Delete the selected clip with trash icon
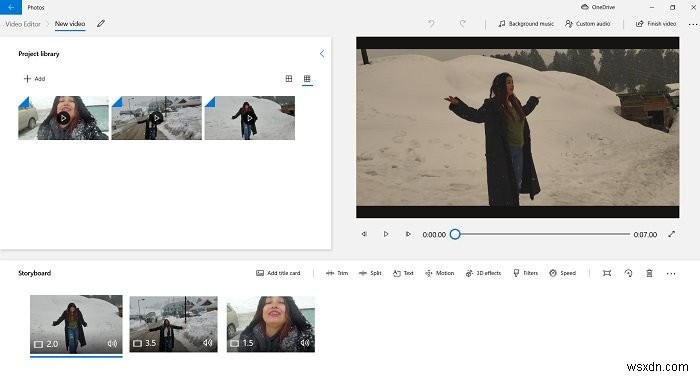Viewport: 700px width, 377px height. [x=650, y=273]
